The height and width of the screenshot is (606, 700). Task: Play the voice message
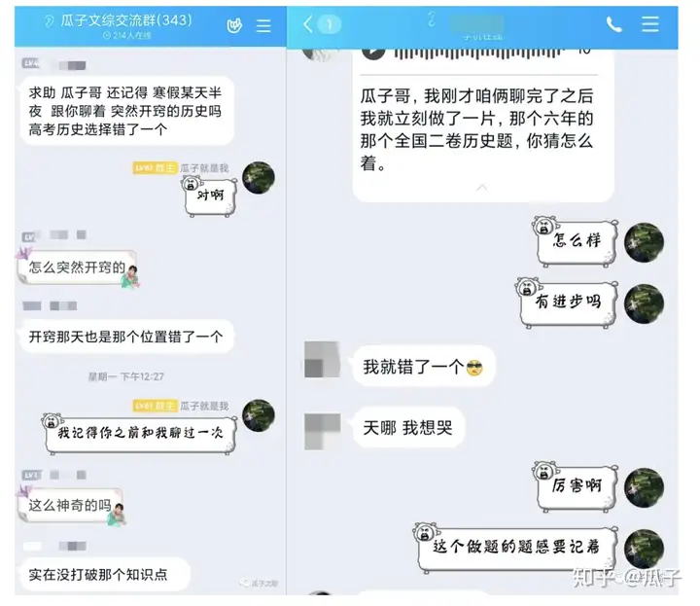coord(373,53)
